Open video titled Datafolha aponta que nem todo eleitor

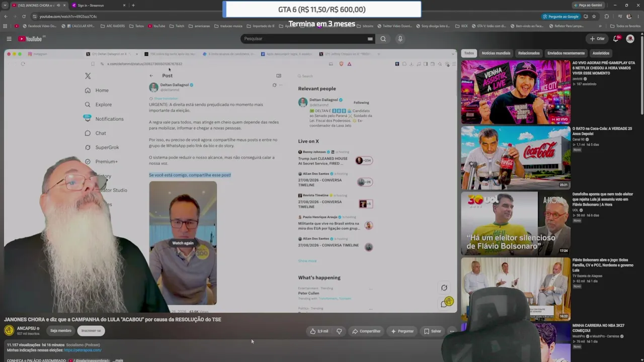click(x=603, y=199)
